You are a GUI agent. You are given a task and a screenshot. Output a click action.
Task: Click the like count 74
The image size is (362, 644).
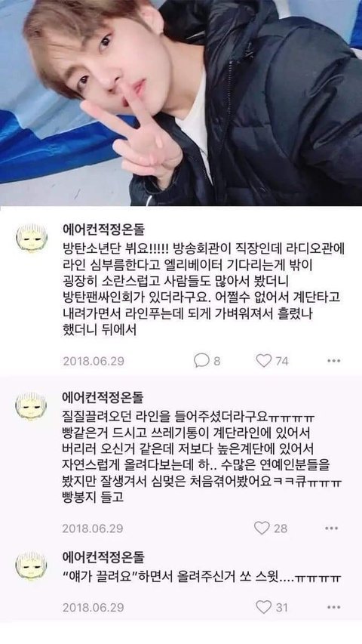(281, 361)
